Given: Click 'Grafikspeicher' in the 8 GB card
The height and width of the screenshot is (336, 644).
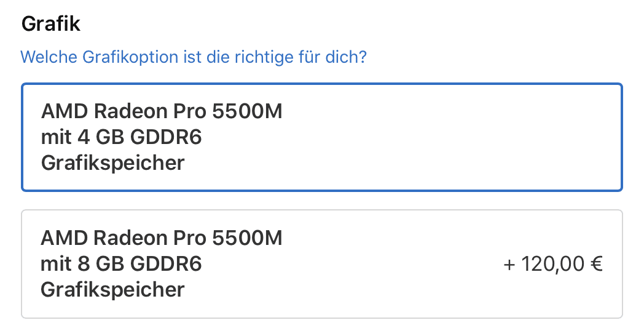Looking at the screenshot, I should 112,289.
